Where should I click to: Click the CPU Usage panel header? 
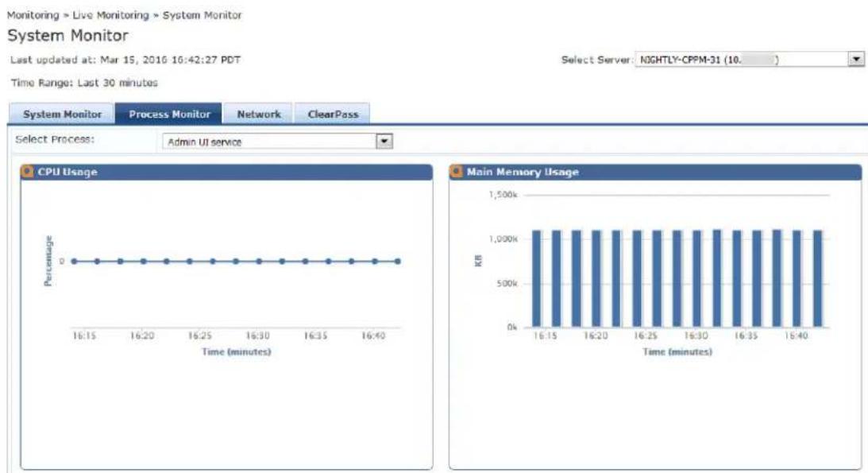(x=226, y=172)
